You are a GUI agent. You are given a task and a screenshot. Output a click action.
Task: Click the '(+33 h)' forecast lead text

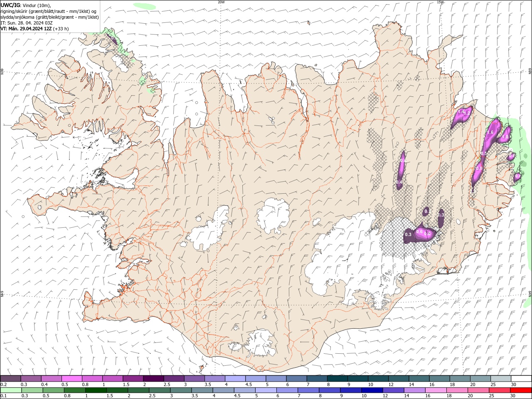(x=61, y=29)
